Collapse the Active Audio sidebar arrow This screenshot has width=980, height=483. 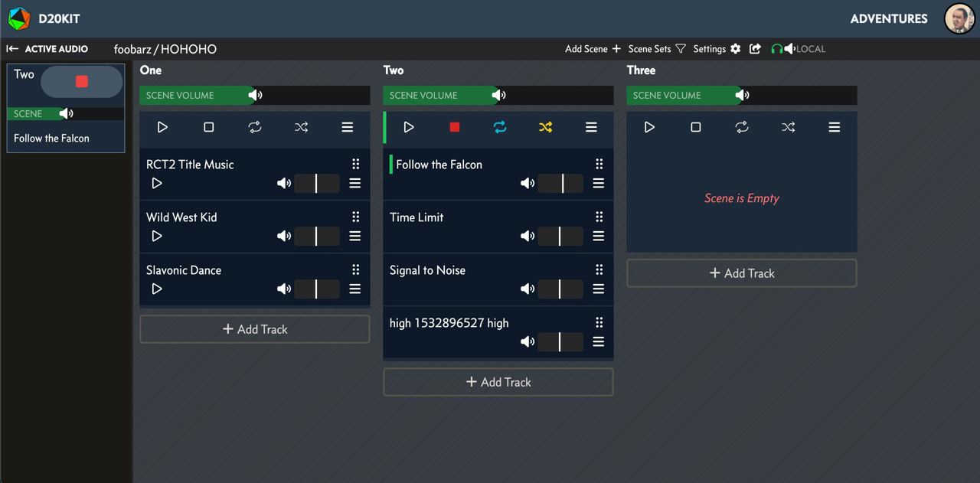click(12, 49)
